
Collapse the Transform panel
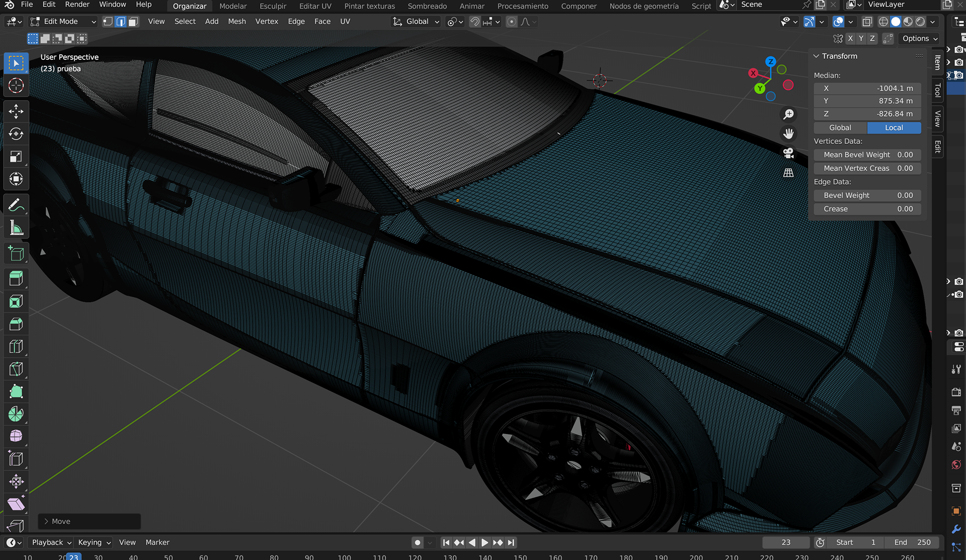[816, 56]
